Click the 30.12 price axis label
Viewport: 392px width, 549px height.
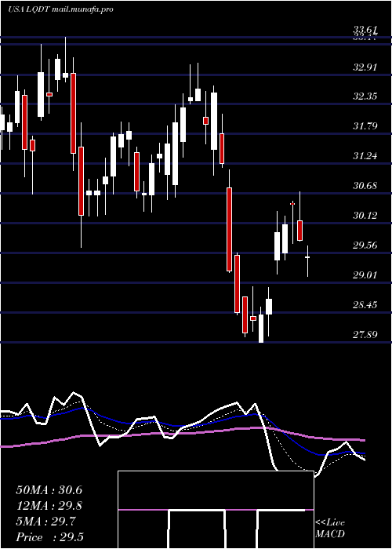(x=365, y=216)
